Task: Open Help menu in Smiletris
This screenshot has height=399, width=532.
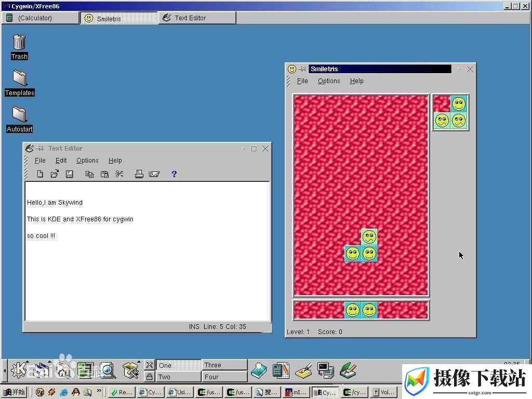Action: point(356,81)
